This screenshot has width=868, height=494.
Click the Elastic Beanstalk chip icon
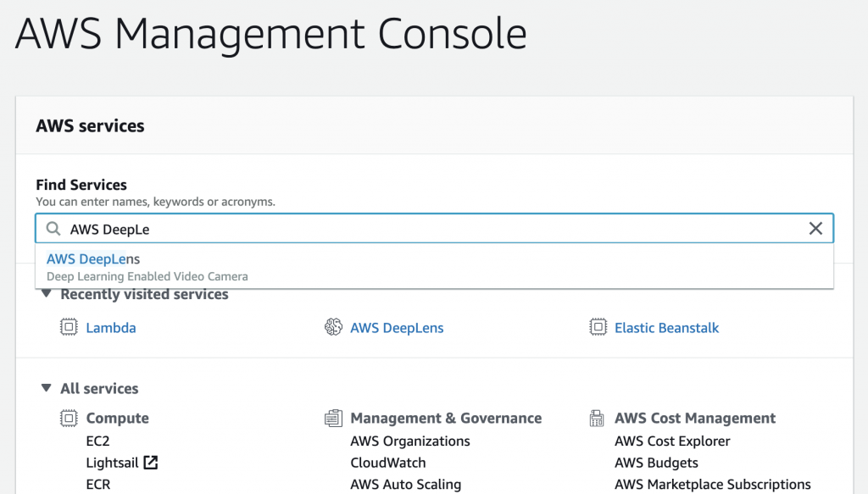tap(598, 327)
